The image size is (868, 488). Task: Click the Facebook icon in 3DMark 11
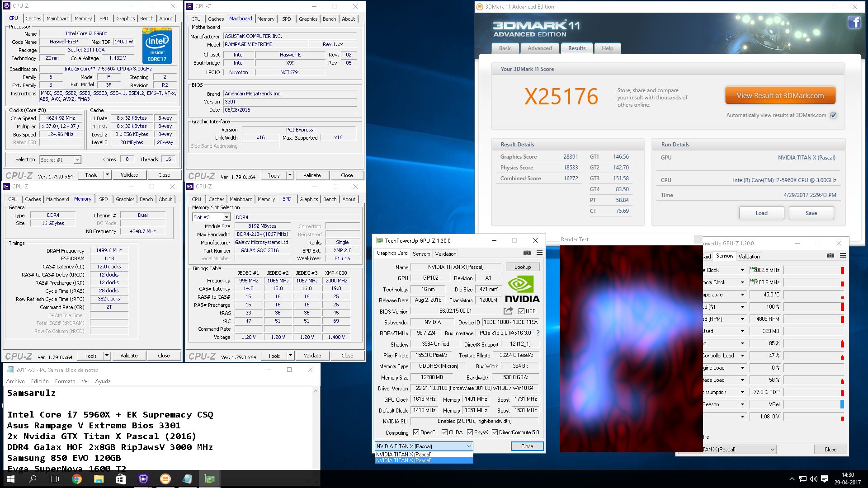click(854, 22)
